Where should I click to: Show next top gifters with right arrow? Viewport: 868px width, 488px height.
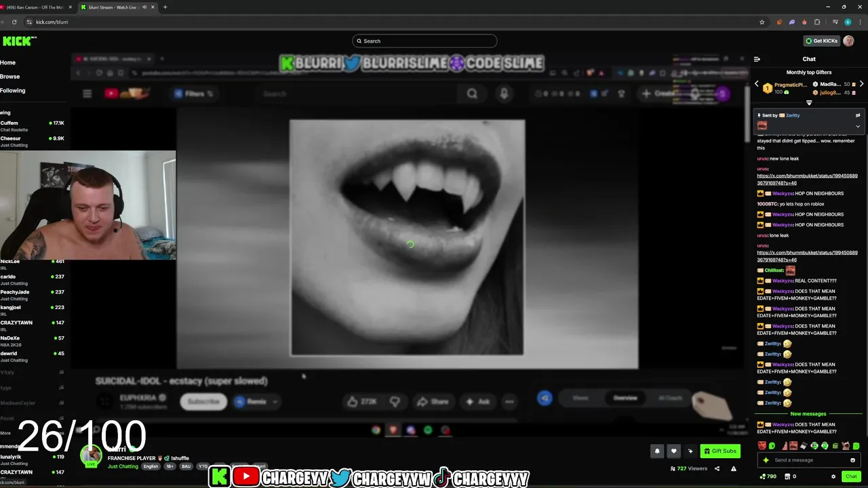click(861, 84)
